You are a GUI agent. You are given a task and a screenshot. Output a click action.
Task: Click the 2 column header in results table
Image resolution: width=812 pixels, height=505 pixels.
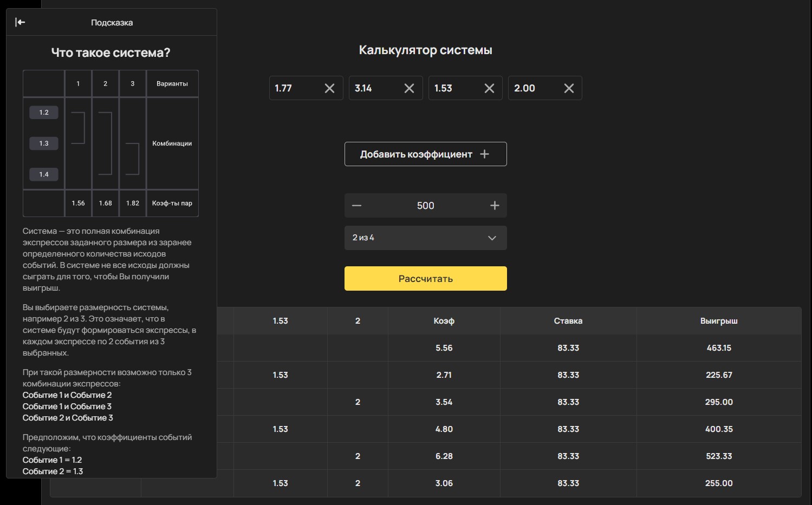coord(358,321)
